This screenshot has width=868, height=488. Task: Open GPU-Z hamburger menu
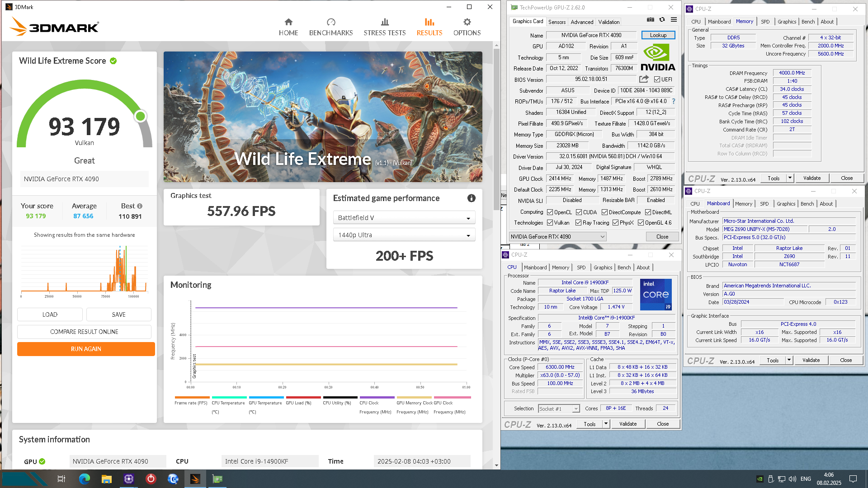coord(674,20)
